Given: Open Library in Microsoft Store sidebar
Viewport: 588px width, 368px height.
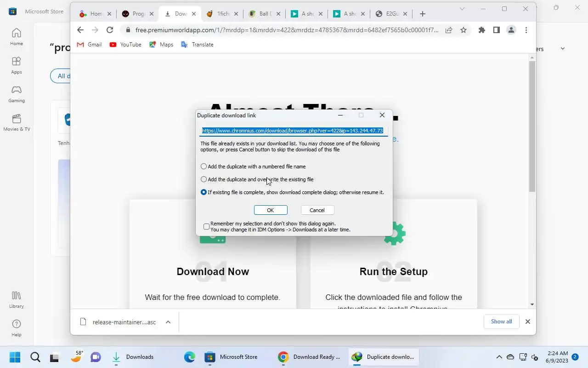Looking at the screenshot, I should (17, 299).
